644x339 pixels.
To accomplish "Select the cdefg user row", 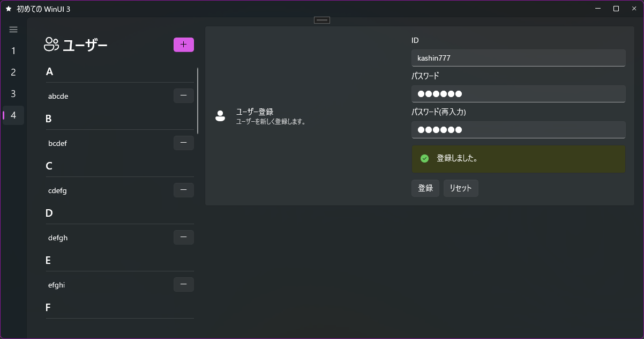I will [120, 190].
